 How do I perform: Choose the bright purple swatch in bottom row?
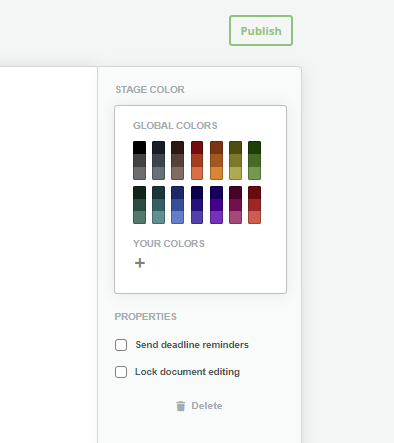[x=216, y=217]
